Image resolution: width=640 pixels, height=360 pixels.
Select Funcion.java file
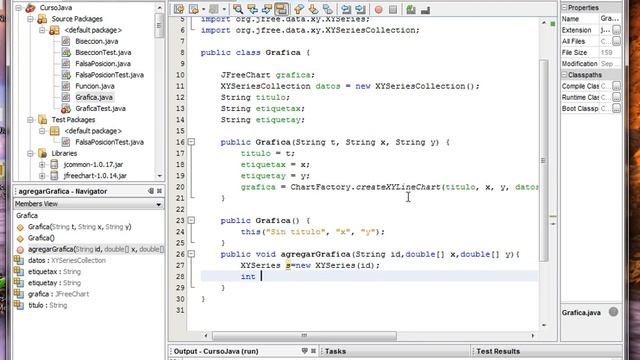[x=95, y=86]
